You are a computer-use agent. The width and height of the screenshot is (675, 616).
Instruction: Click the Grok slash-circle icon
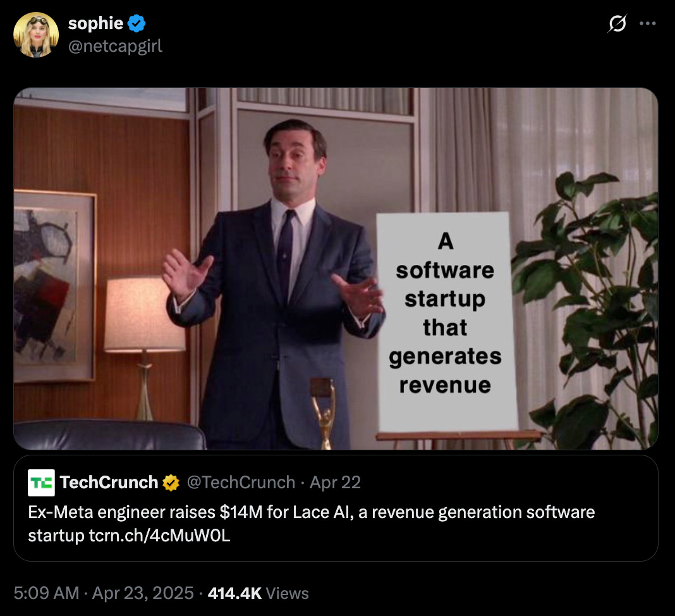coord(617,23)
